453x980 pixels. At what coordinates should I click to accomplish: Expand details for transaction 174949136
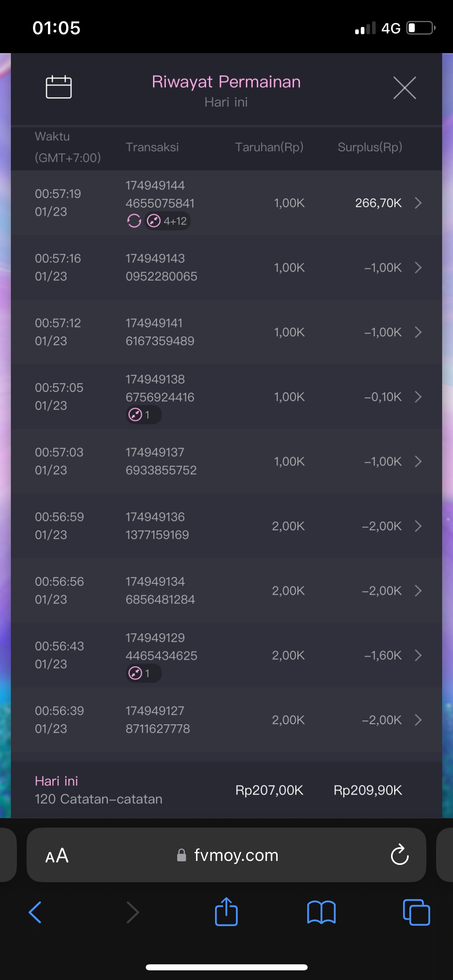coord(418,526)
